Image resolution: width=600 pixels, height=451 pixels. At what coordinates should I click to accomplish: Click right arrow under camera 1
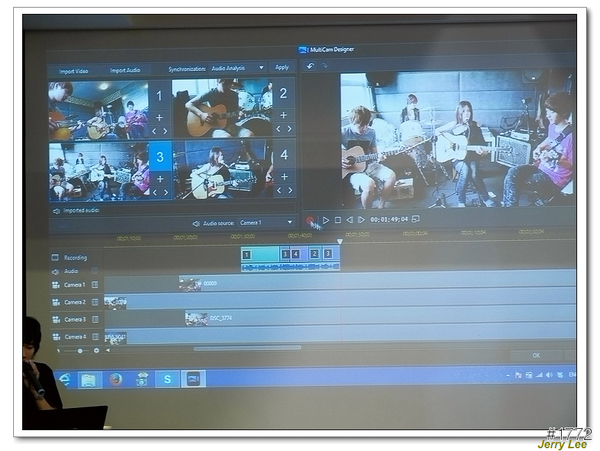click(165, 131)
